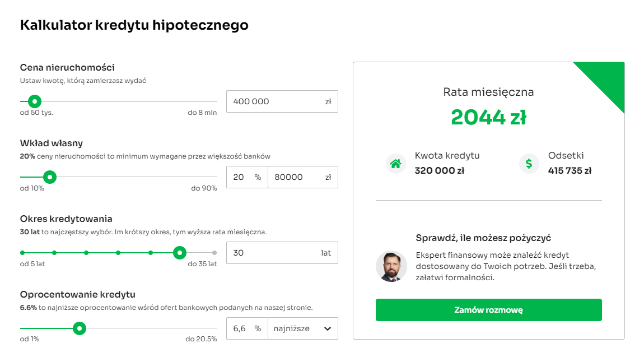This screenshot has width=644, height=357.
Task: Click the interest rate slider handle
Action: tap(80, 328)
